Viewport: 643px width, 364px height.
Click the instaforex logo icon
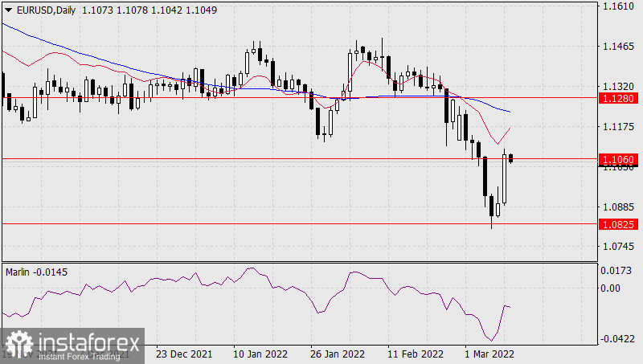[x=18, y=344]
